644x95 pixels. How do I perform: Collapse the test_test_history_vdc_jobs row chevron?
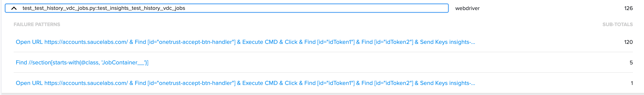coord(14,8)
